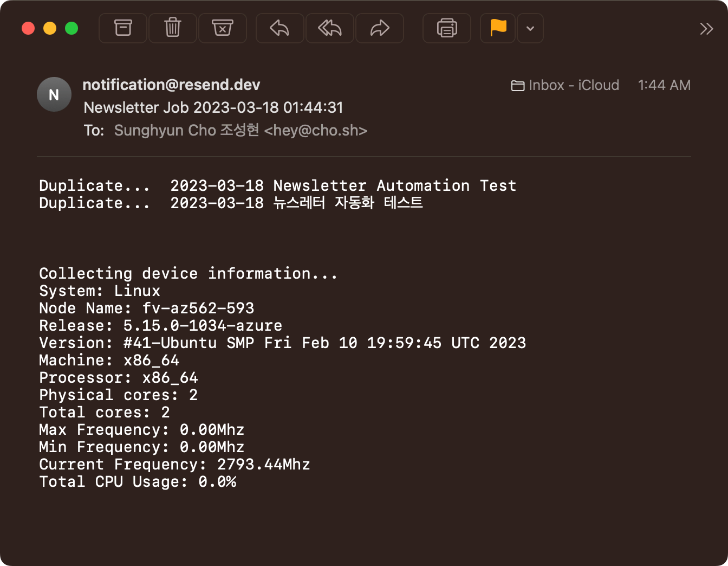Open the flag color dropdown arrow

coord(530,28)
